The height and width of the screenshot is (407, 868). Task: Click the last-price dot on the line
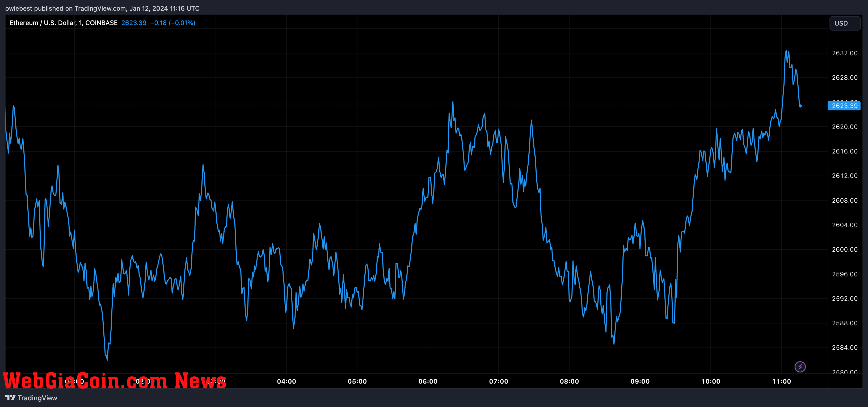click(x=800, y=106)
